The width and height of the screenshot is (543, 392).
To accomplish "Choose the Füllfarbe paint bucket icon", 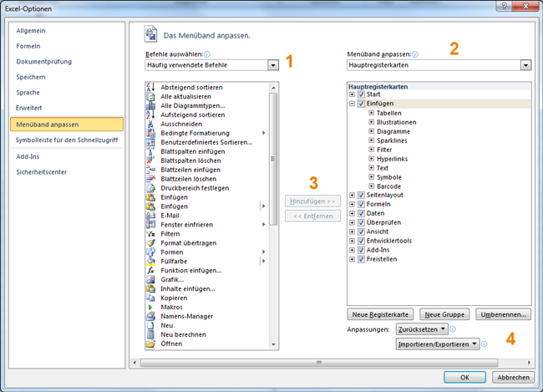I will 150,262.
